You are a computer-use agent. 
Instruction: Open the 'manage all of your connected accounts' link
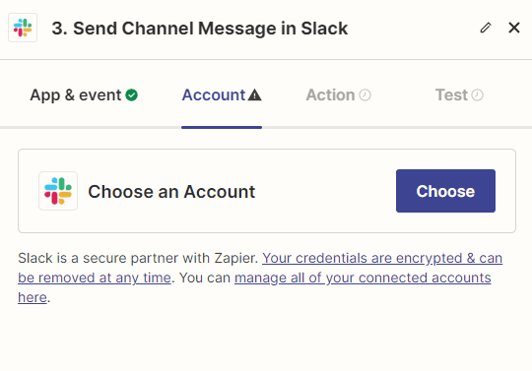(x=363, y=278)
